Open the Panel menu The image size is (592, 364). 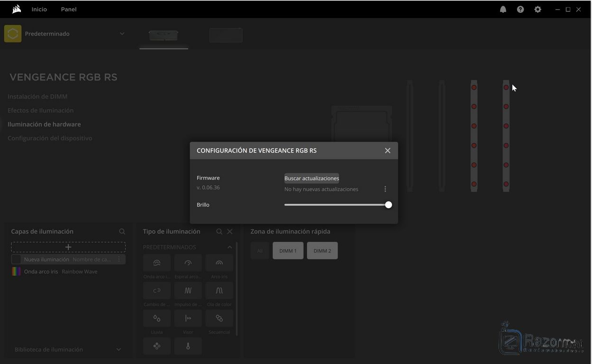(69, 9)
